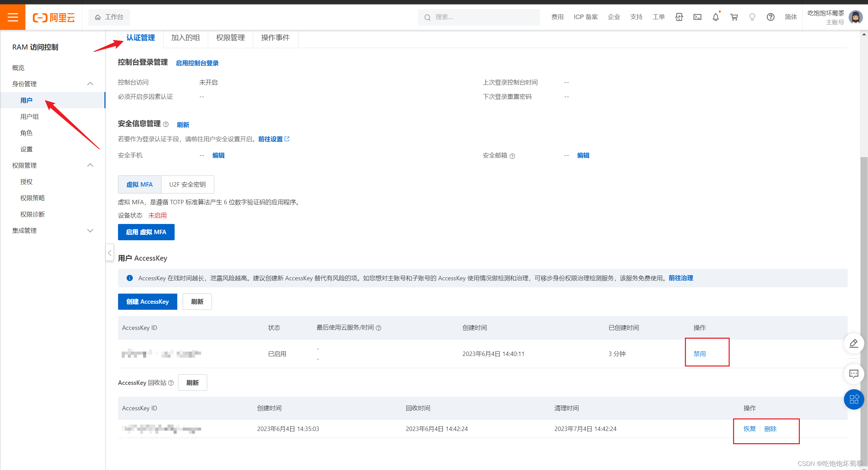Expand the 集成管理 sidebar section
Viewport: 868px width, 470px height.
click(x=90, y=230)
